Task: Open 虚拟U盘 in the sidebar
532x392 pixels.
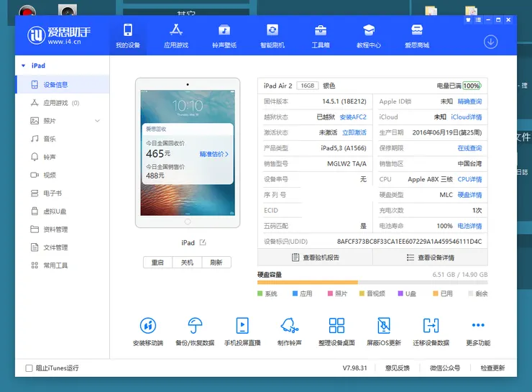Action: coord(63,211)
